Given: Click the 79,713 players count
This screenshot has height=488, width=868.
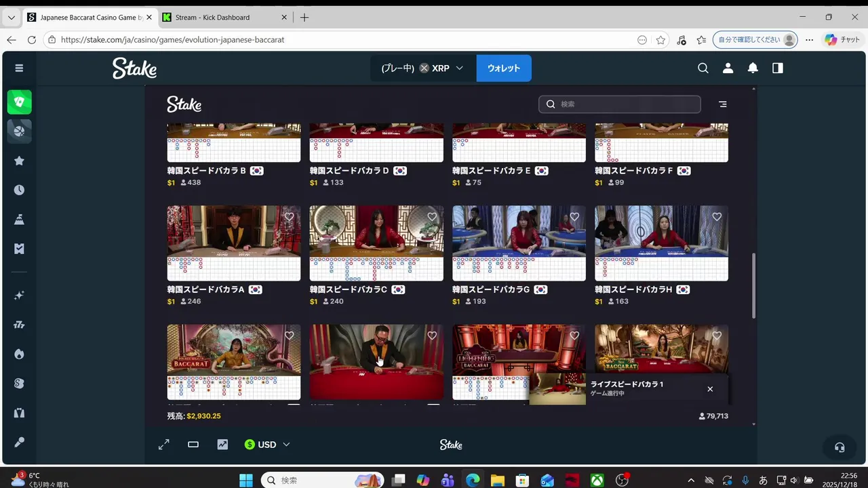Looking at the screenshot, I should (713, 416).
